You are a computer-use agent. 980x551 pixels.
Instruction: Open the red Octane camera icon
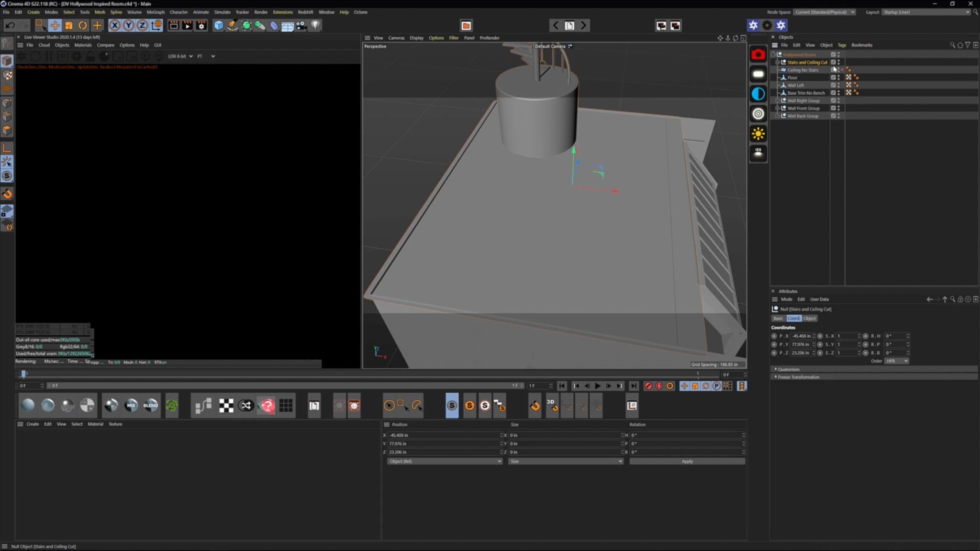point(758,55)
